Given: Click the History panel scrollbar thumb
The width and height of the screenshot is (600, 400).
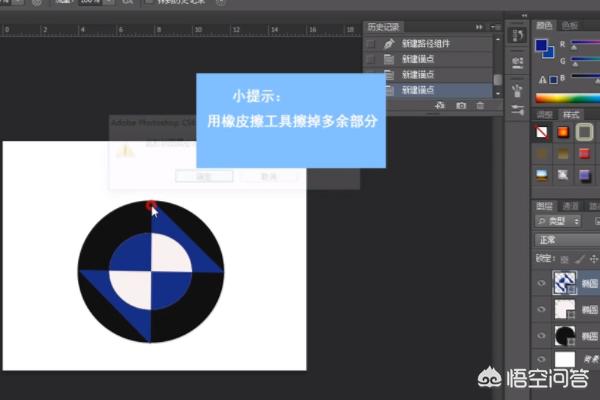Looking at the screenshot, I should pyautogui.click(x=497, y=80).
